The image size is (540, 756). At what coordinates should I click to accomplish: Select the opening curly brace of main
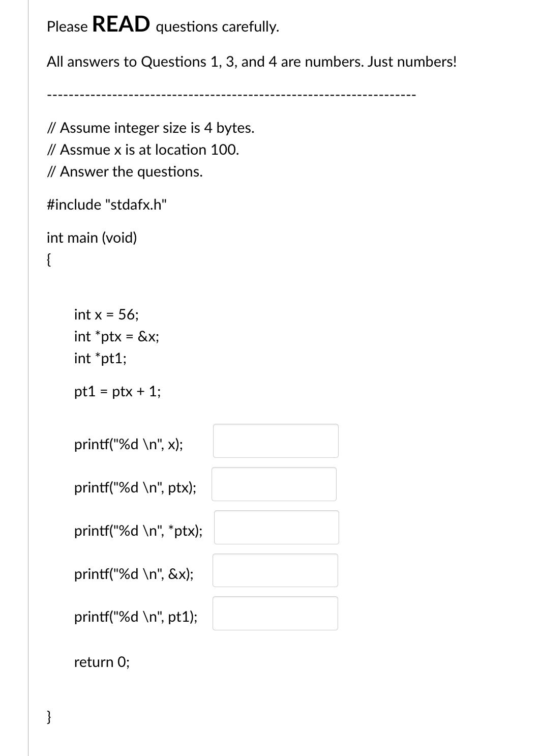(x=48, y=260)
